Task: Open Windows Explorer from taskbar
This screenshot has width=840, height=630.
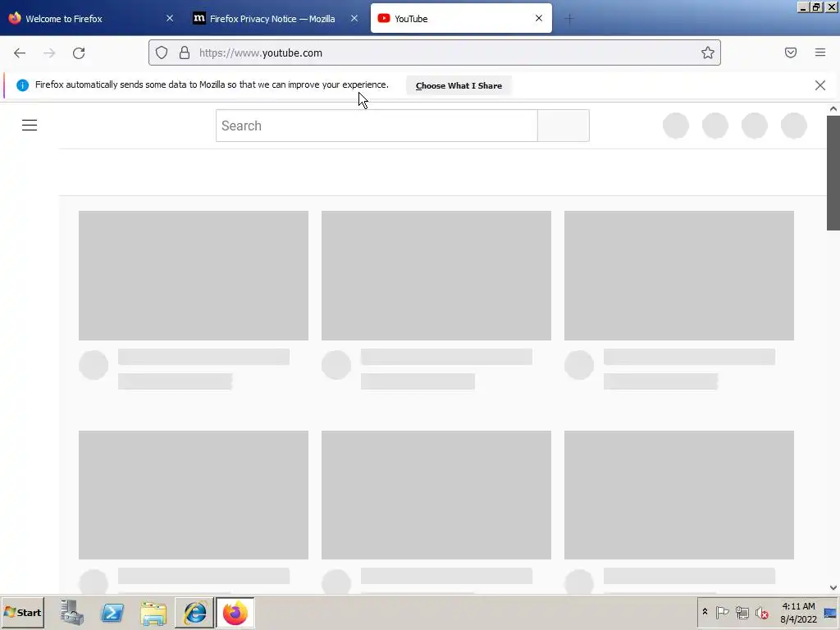Action: 153,612
